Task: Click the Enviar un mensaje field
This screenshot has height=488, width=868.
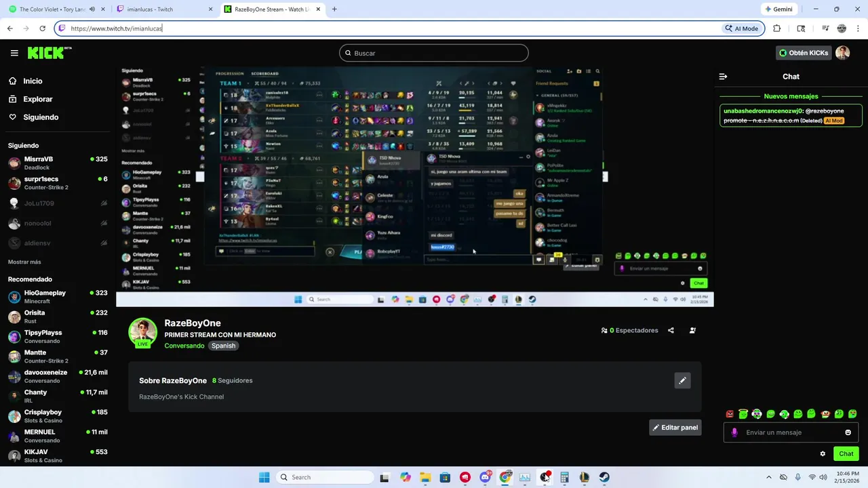Action: [x=792, y=432]
